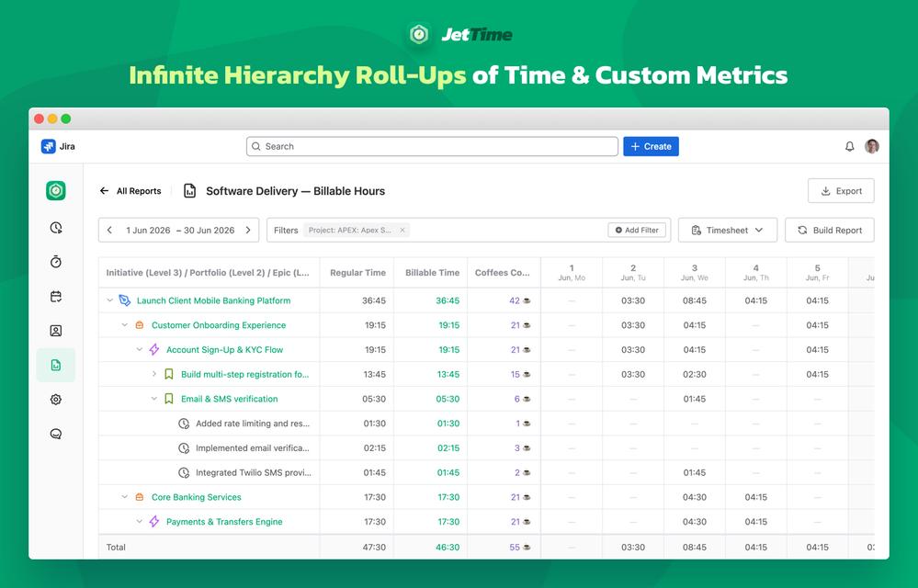Click the report document icon beside title
The height and width of the screenshot is (588, 918).
tap(189, 191)
